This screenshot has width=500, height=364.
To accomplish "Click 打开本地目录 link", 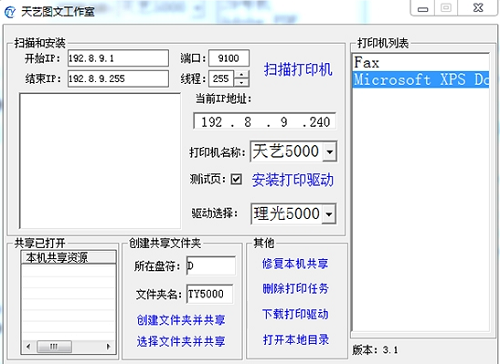I will tap(296, 339).
